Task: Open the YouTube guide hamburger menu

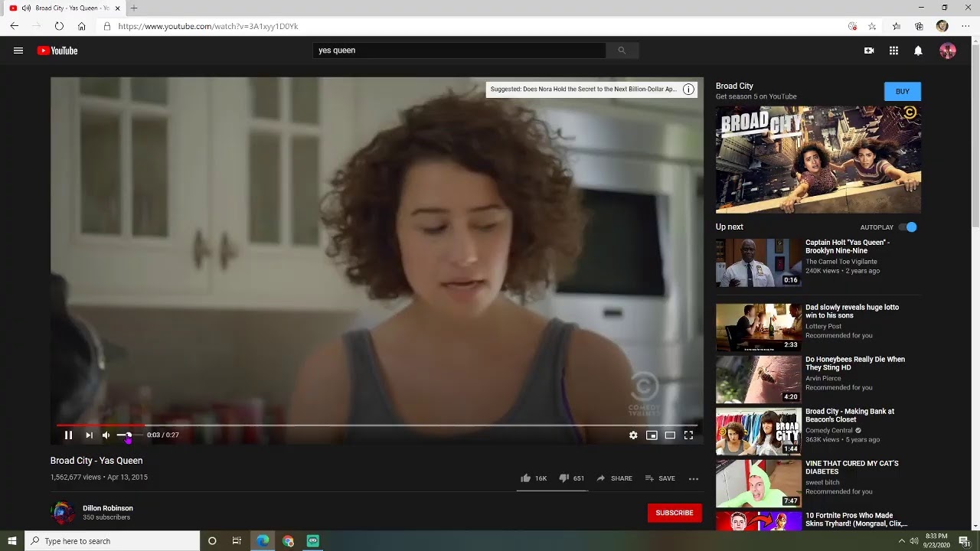Action: coord(18,51)
